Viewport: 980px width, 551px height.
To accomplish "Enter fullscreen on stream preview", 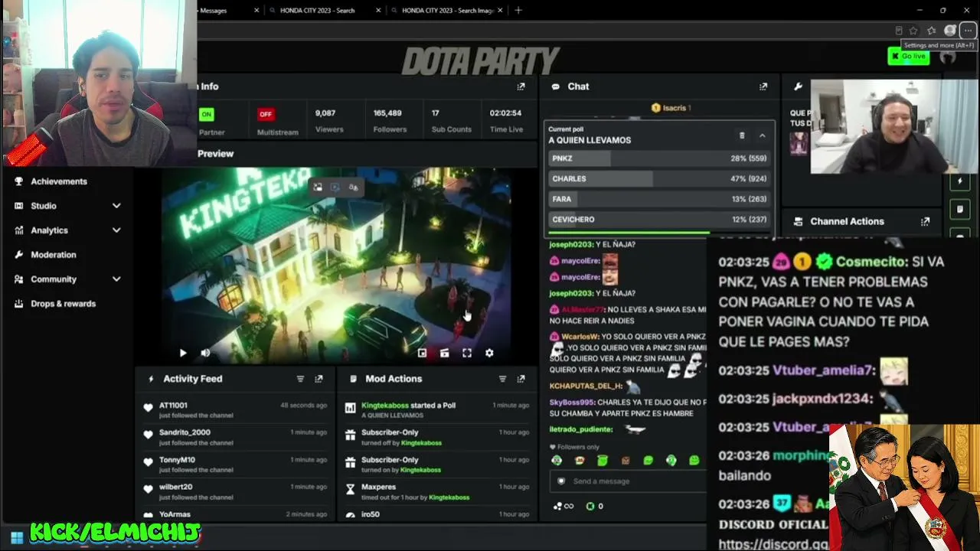I will [x=467, y=353].
